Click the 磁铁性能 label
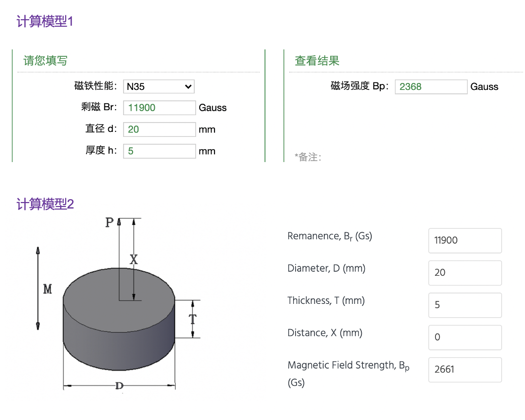Screen dimensions: 525x420 [x=96, y=85]
